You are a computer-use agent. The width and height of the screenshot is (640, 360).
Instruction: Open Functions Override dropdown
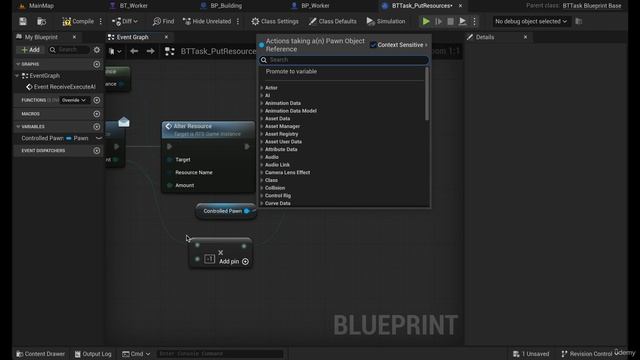coord(74,100)
